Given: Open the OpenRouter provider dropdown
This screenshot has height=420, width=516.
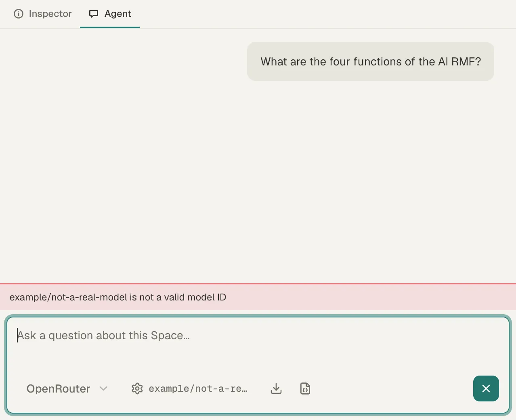Looking at the screenshot, I should tap(67, 388).
